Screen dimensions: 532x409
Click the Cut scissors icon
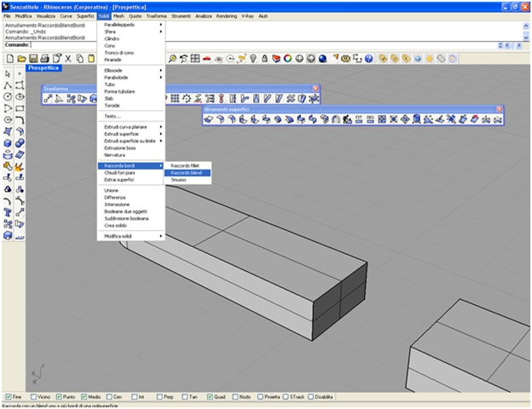tap(68, 59)
